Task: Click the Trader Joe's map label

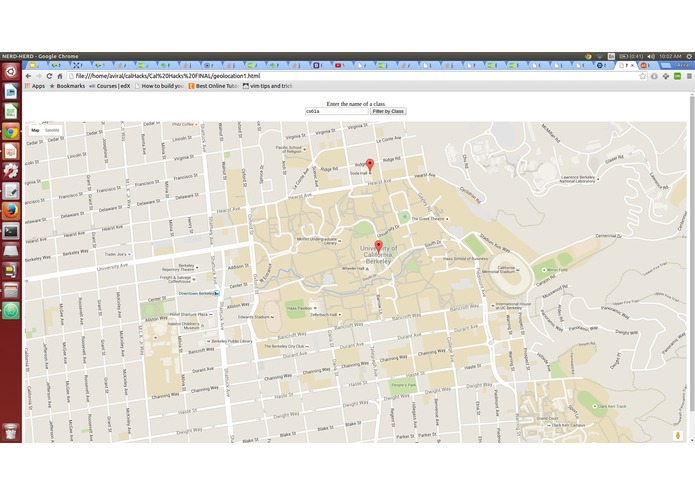Action: 117,254
